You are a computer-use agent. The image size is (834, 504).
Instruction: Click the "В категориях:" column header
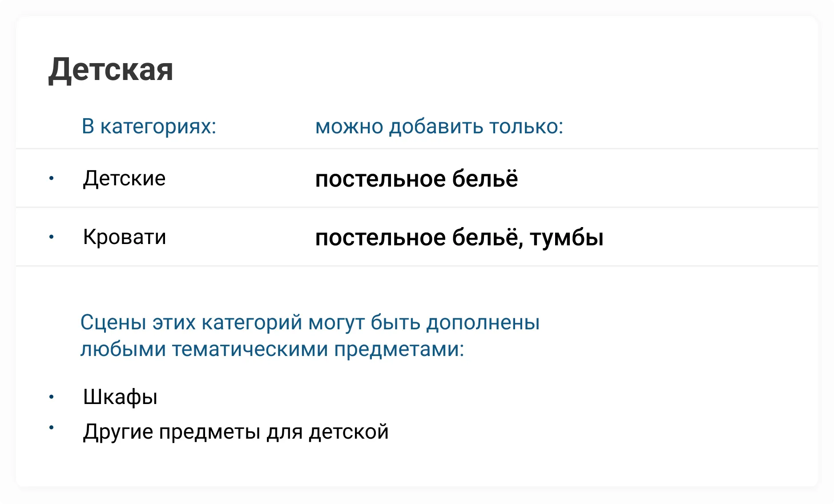coord(149,127)
